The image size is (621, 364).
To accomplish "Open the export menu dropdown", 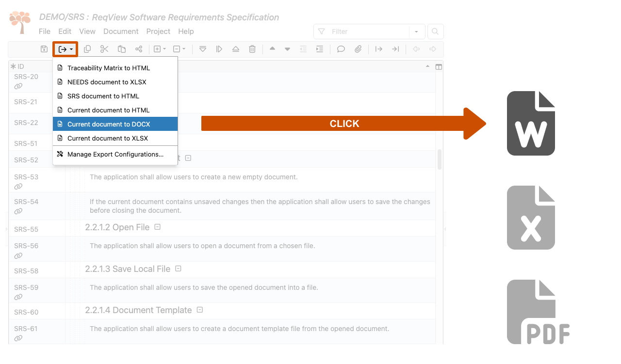I will 65,48.
